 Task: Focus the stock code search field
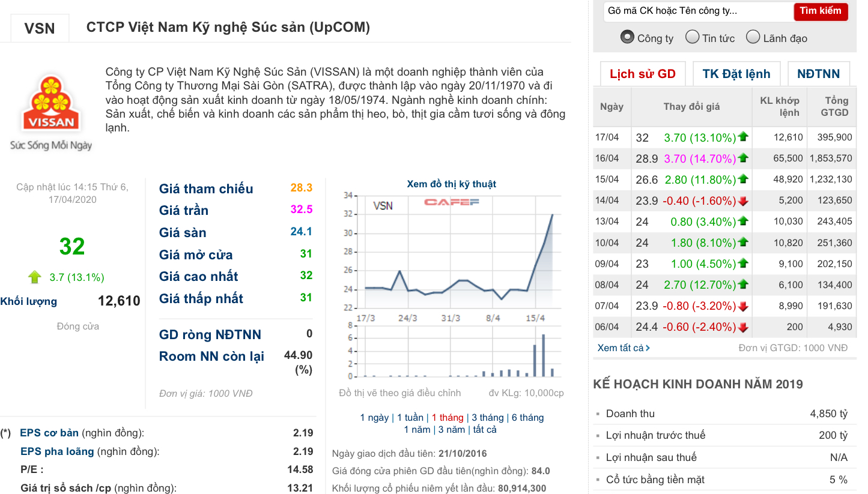click(698, 11)
